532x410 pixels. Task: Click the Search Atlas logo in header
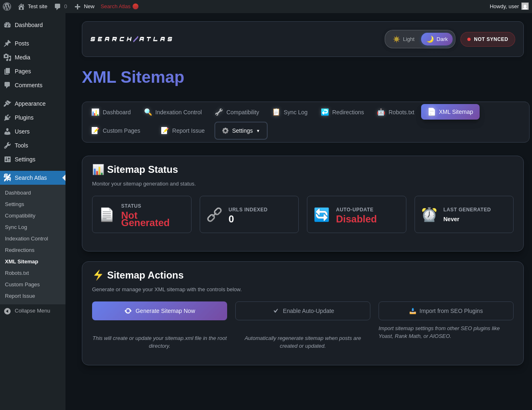pyautogui.click(x=131, y=39)
